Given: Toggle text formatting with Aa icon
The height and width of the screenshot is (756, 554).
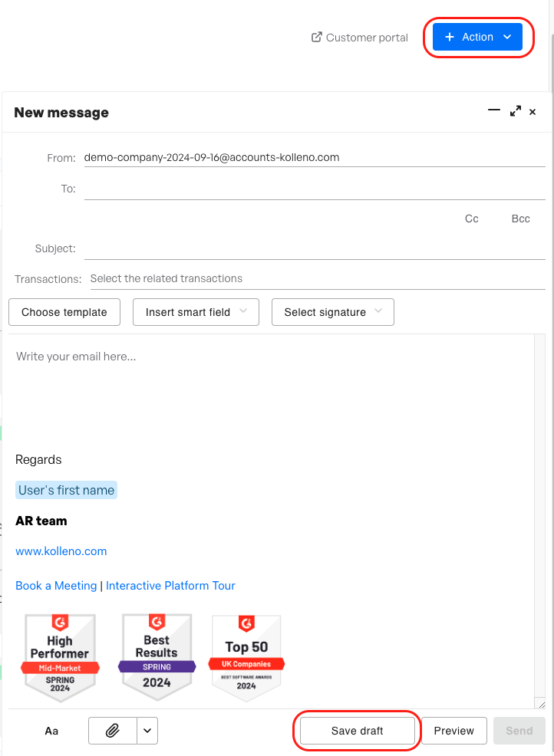Looking at the screenshot, I should 51,731.
